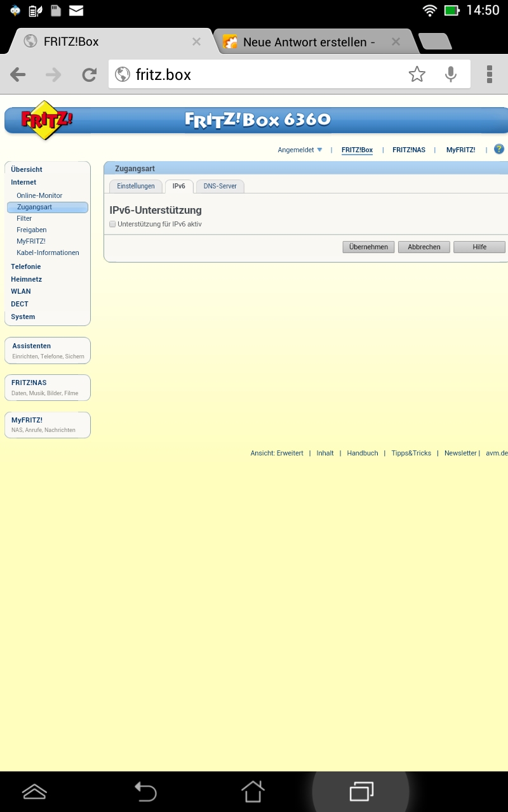
Task: Click the Übernehmen button
Action: pyautogui.click(x=368, y=247)
